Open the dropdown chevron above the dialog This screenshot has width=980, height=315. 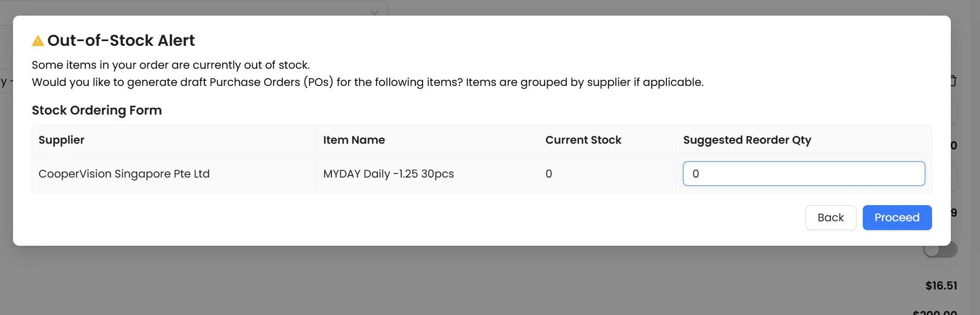pos(375,12)
